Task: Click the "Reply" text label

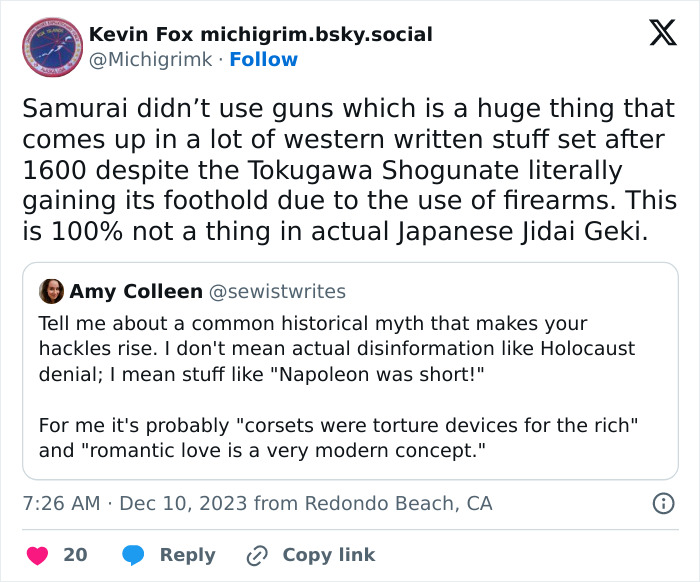Action: pyautogui.click(x=188, y=554)
